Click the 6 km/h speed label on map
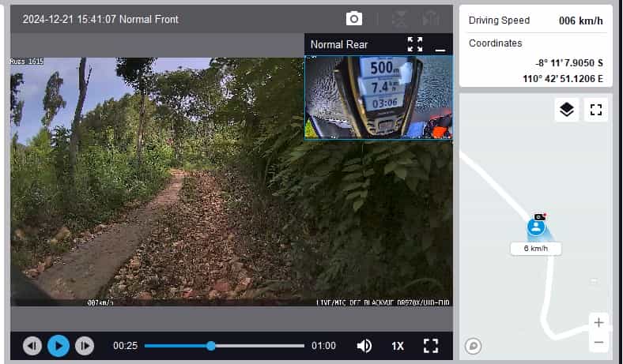The width and height of the screenshot is (623, 364). pos(535,249)
